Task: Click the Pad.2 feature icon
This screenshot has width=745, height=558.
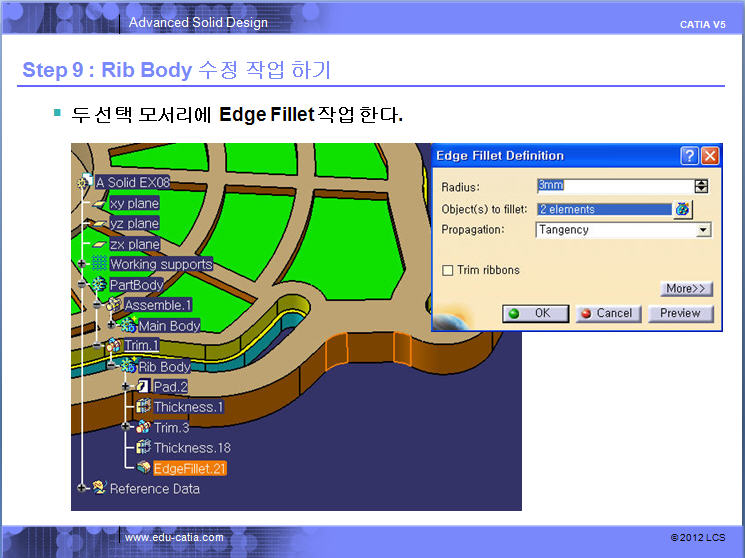Action: 143,386
